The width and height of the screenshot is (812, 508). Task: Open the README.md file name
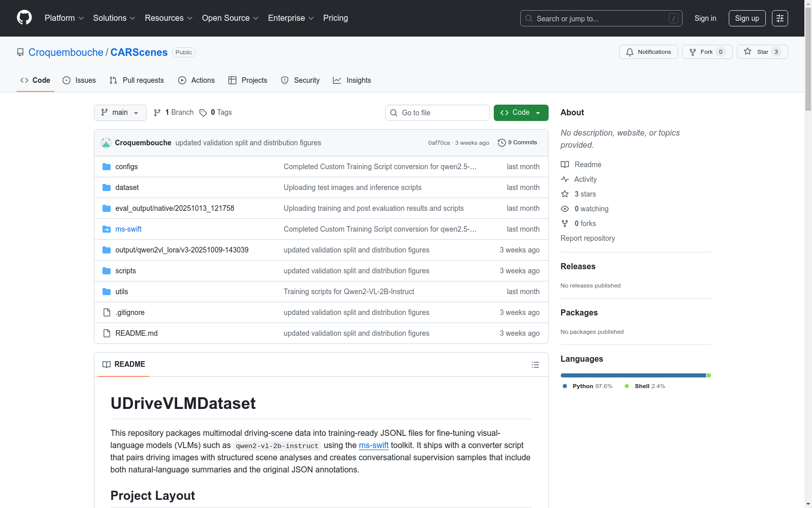[x=137, y=333]
